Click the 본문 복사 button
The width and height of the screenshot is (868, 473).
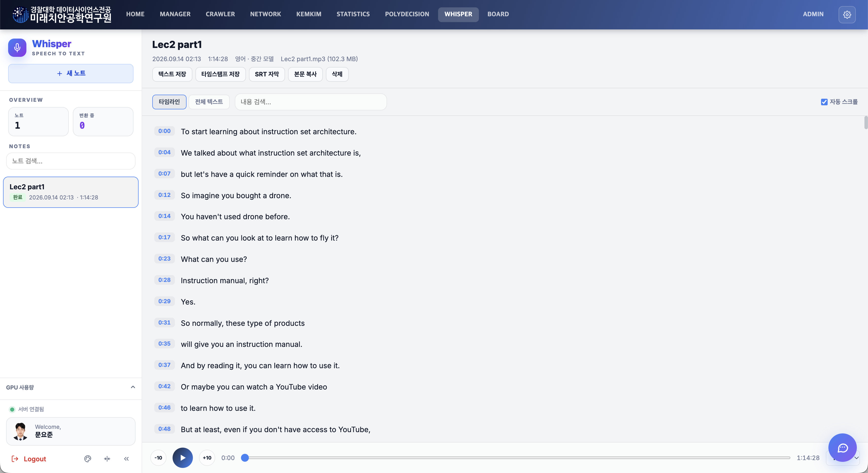pos(305,74)
